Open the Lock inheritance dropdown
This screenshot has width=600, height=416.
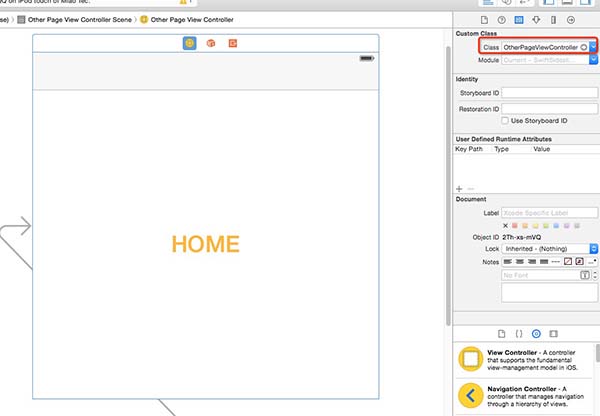[x=593, y=247]
